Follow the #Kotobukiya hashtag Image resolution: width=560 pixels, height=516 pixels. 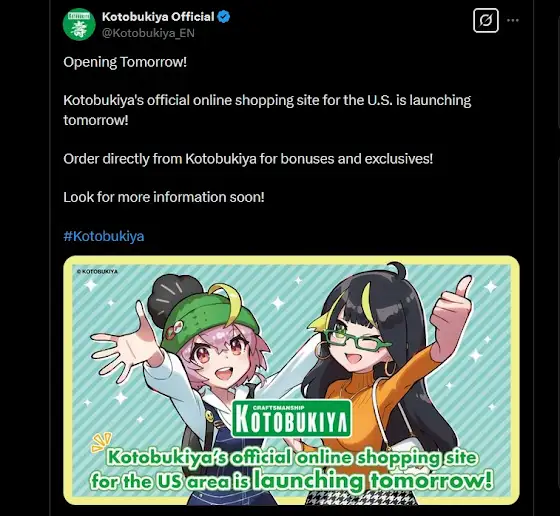[x=104, y=236]
